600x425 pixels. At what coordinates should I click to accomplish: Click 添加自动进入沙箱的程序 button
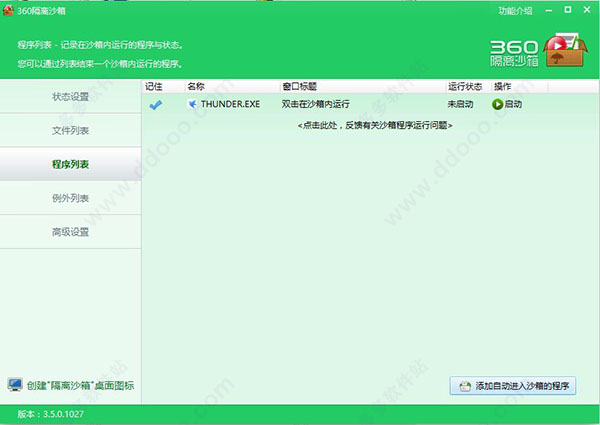(x=513, y=386)
